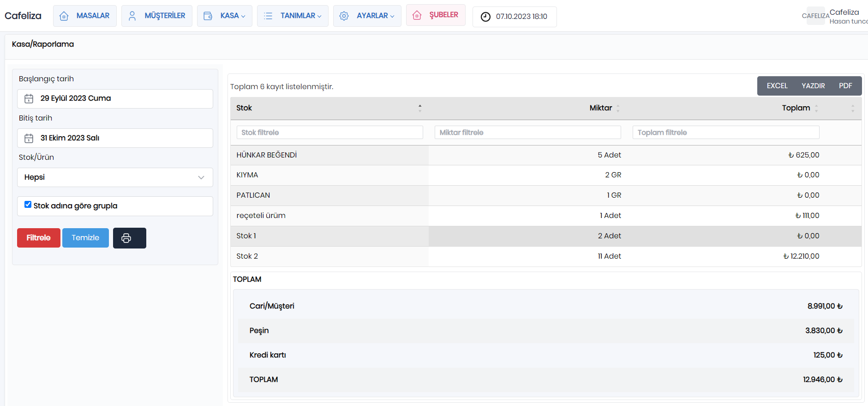The width and height of the screenshot is (868, 406).
Task: Click the KASA wallet icon
Action: 208,16
